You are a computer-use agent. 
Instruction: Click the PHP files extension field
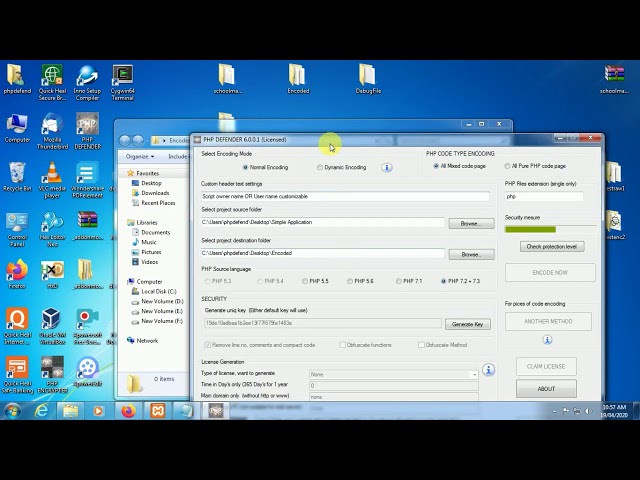tap(544, 196)
